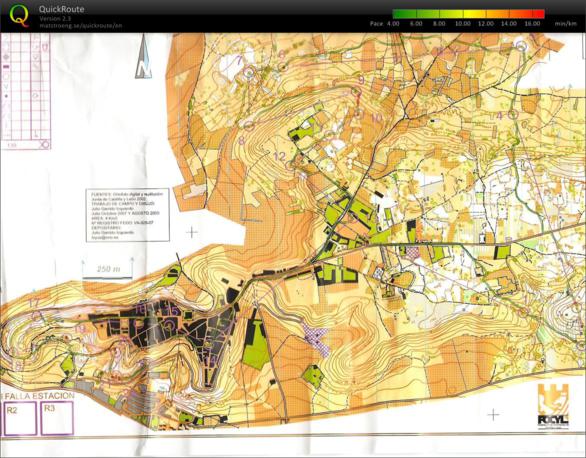Viewport: 586px width, 458px height.
Task: Click the R2 box
Action: click(x=20, y=418)
